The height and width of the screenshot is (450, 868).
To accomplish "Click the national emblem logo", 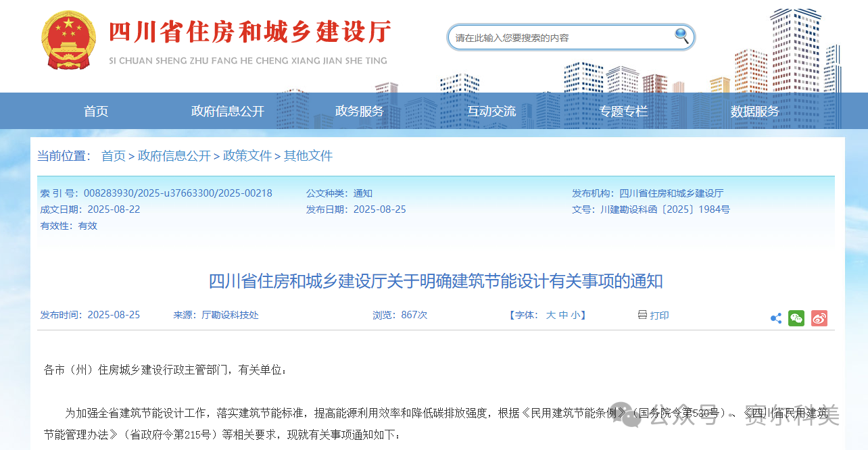I will point(68,41).
